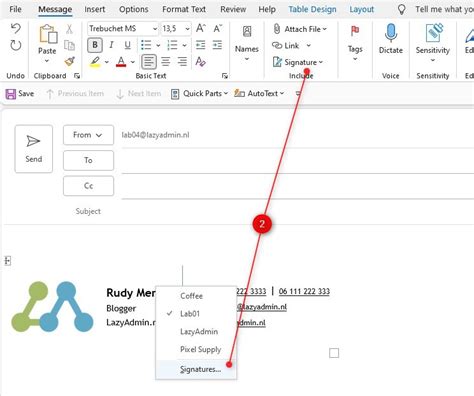This screenshot has width=474, height=396.
Task: Switch to the Format Text tab
Action: (184, 9)
